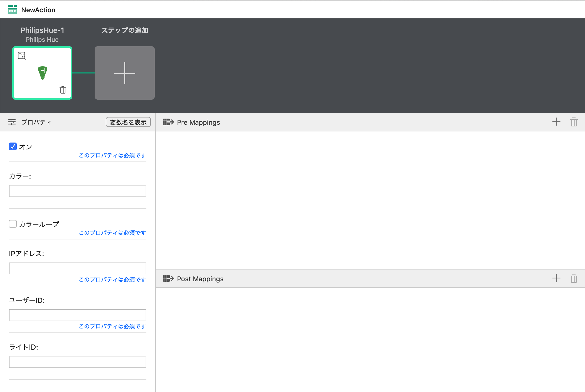Click the ユーザーID text field

click(x=77, y=315)
